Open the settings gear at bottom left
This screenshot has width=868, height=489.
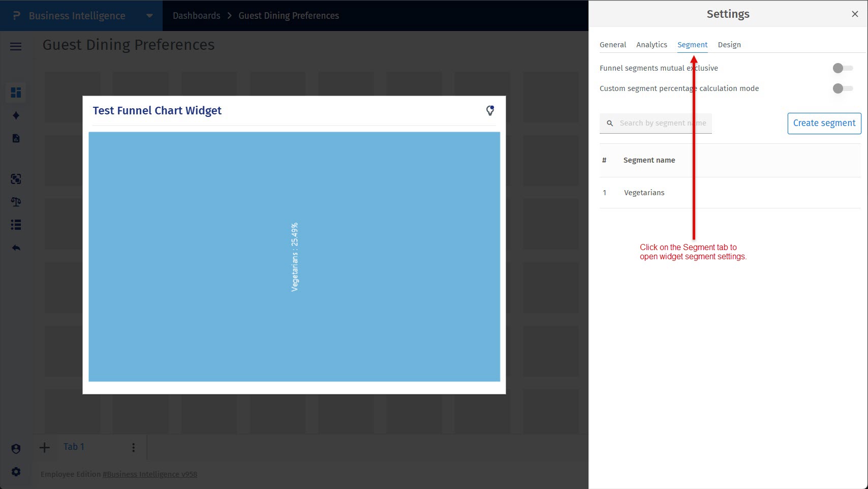[16, 472]
